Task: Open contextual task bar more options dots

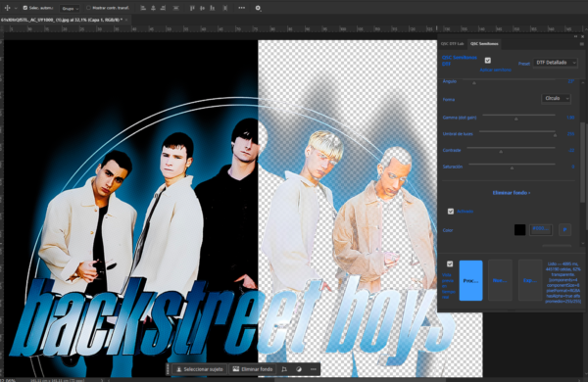Action: click(x=314, y=369)
